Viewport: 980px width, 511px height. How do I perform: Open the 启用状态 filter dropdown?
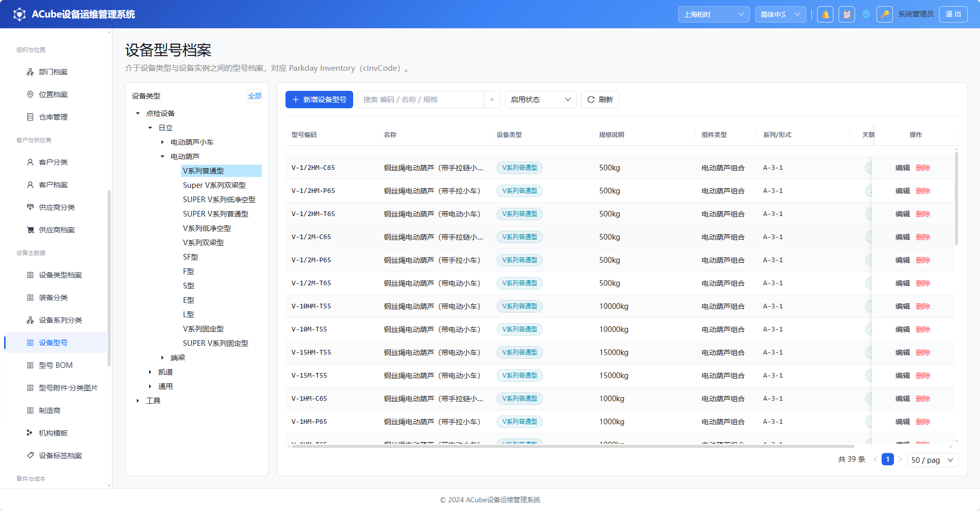pyautogui.click(x=540, y=100)
